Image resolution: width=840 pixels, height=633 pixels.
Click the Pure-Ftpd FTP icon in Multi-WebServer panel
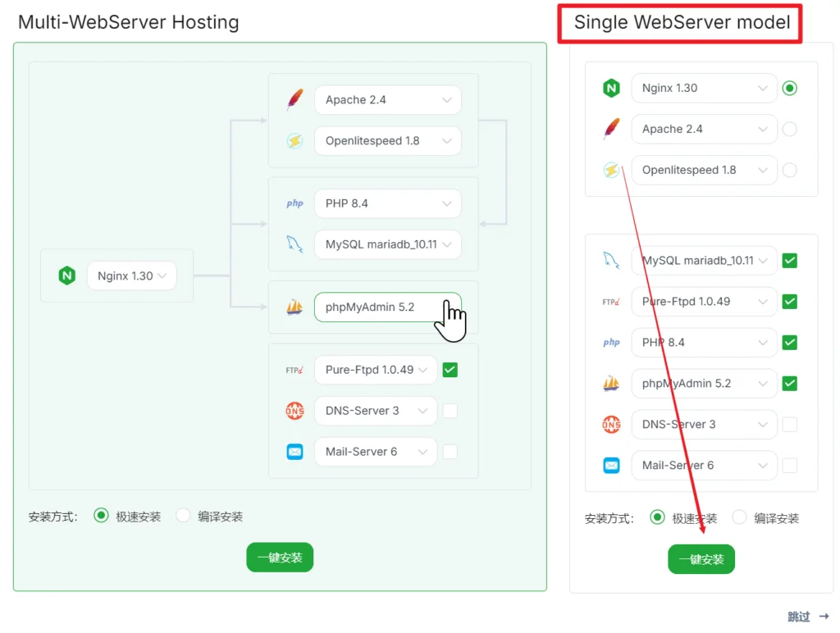pos(294,370)
